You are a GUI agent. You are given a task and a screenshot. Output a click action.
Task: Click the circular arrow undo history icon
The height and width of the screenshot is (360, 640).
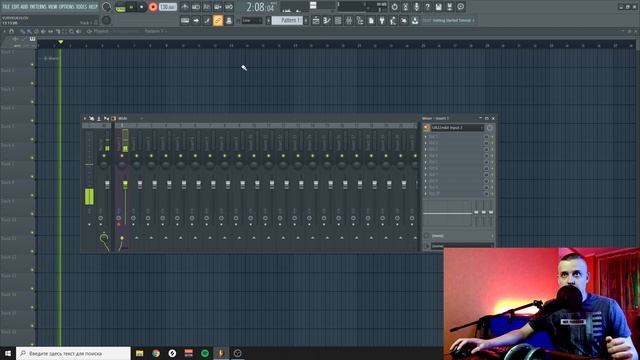tap(394, 7)
